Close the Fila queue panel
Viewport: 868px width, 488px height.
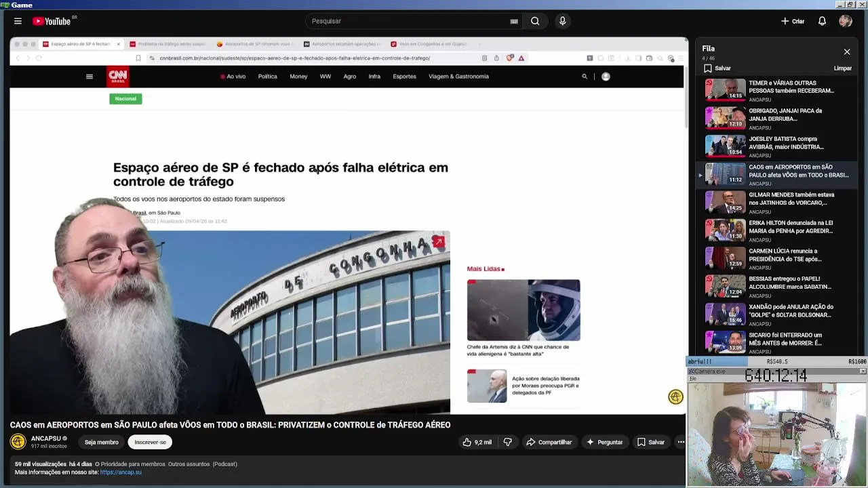click(847, 52)
